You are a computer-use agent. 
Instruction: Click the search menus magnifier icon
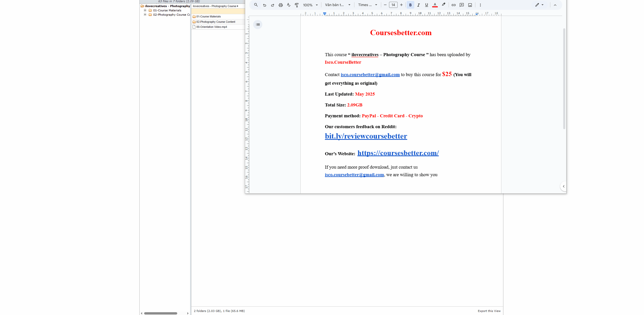[256, 5]
